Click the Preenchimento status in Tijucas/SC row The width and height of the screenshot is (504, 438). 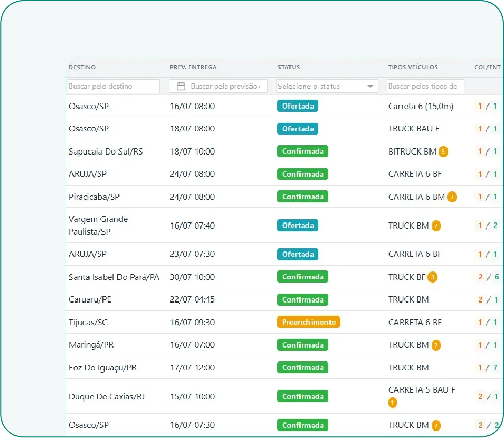308,322
